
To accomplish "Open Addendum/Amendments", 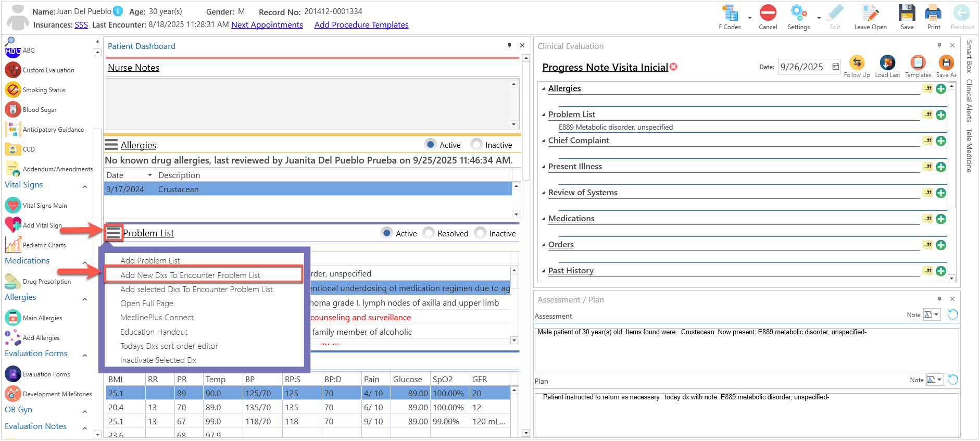I will [49, 169].
